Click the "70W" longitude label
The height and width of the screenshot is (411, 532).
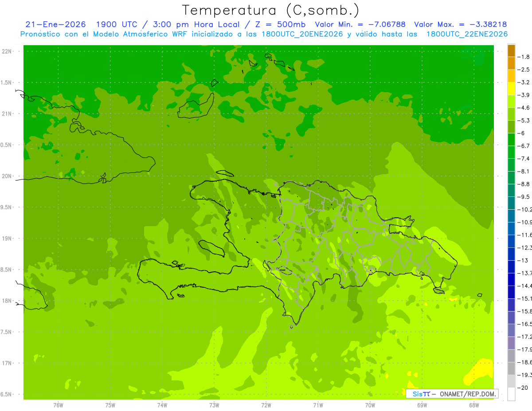(x=370, y=405)
